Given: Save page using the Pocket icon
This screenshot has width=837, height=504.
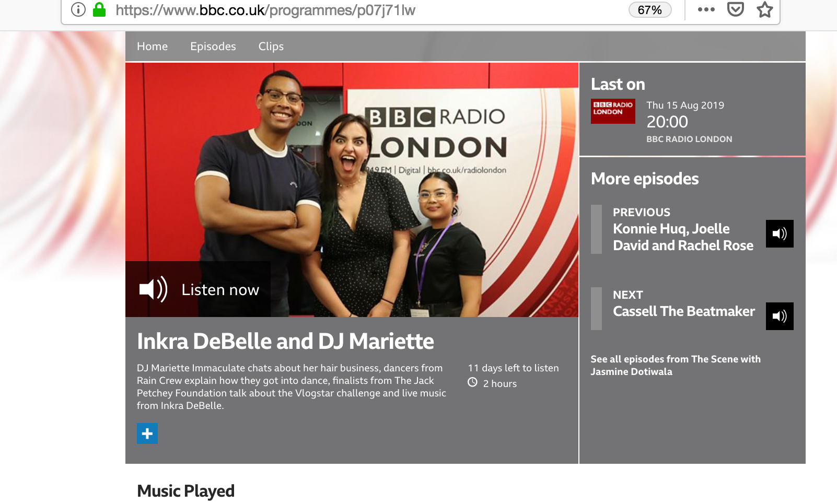Looking at the screenshot, I should coord(735,9).
